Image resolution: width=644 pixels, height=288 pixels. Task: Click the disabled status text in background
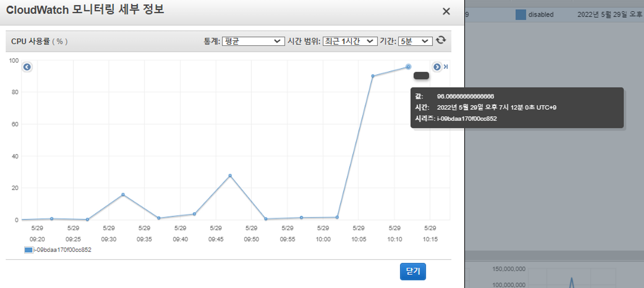(x=541, y=14)
